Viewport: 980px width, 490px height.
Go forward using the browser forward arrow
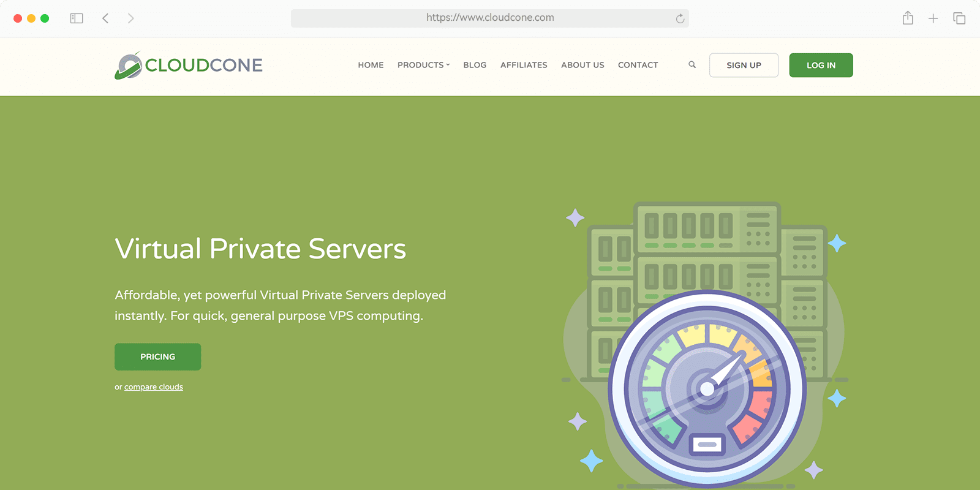coord(130,18)
